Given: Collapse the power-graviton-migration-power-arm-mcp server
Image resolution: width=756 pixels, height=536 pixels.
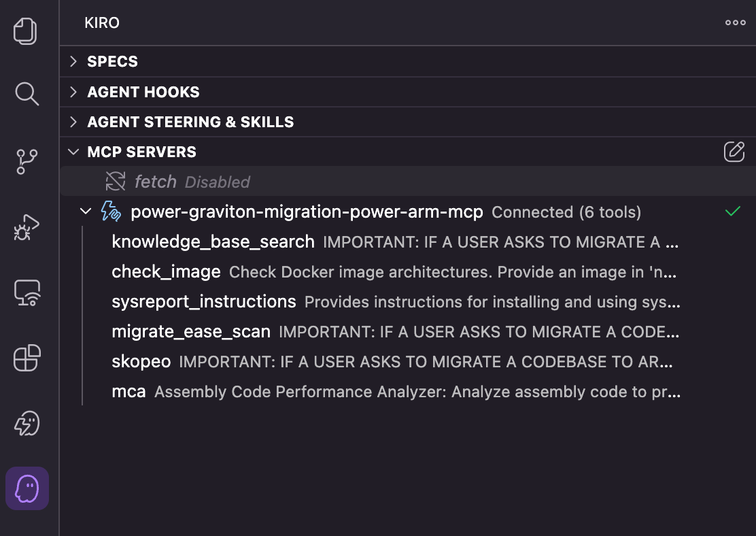Looking at the screenshot, I should point(86,212).
